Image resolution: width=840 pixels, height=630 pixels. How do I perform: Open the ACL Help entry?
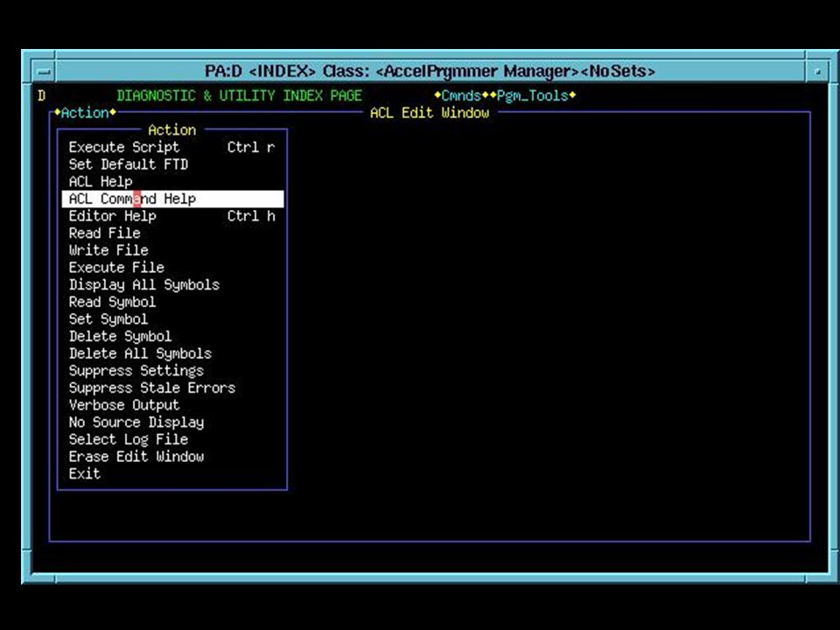(172, 182)
